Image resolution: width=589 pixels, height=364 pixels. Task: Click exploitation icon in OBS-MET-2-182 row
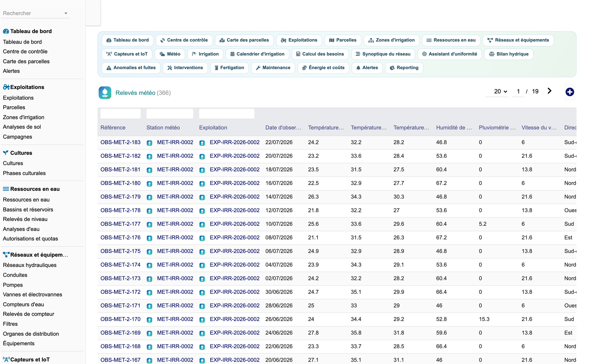[x=202, y=156]
